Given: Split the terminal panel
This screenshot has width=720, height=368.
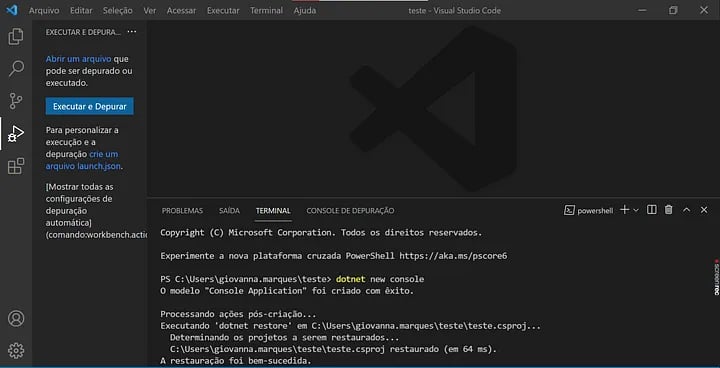Looking at the screenshot, I should click(651, 210).
